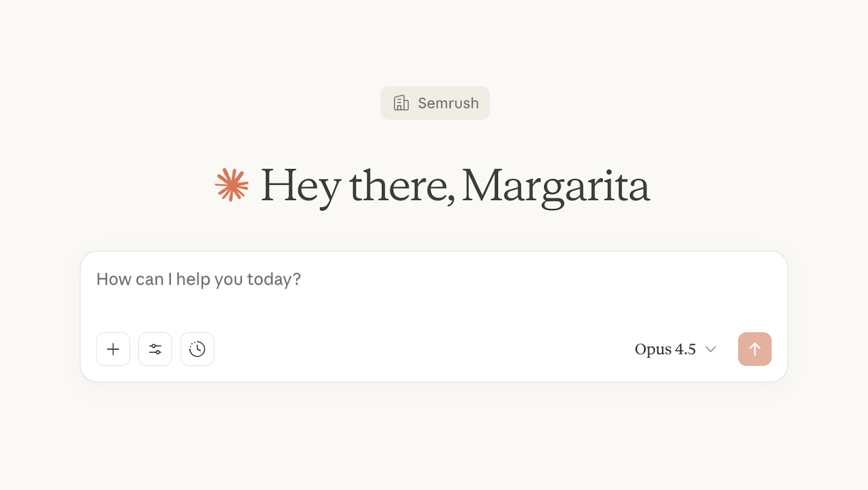This screenshot has width=868, height=490.
Task: Click the Semrush text label
Action: 448,103
